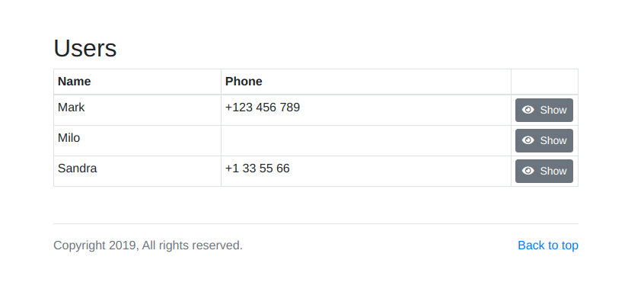Click the name Mark in table
This screenshot has width=644, height=292.
(71, 107)
